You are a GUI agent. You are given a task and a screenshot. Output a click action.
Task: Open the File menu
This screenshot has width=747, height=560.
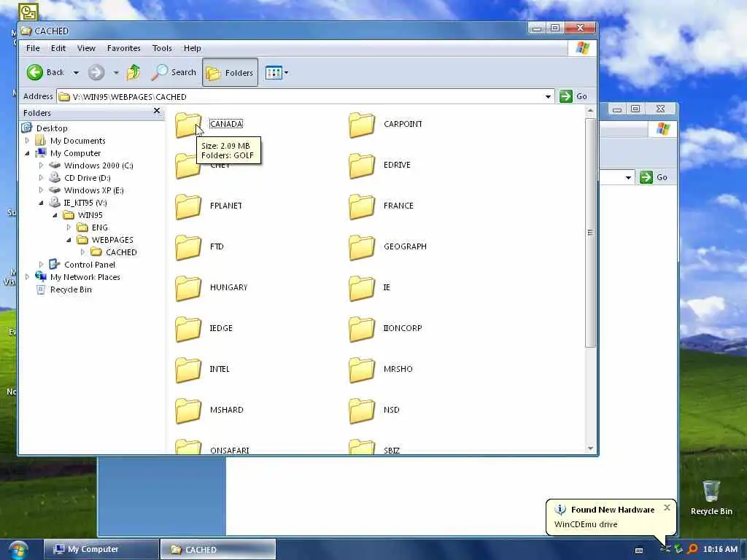(33, 48)
